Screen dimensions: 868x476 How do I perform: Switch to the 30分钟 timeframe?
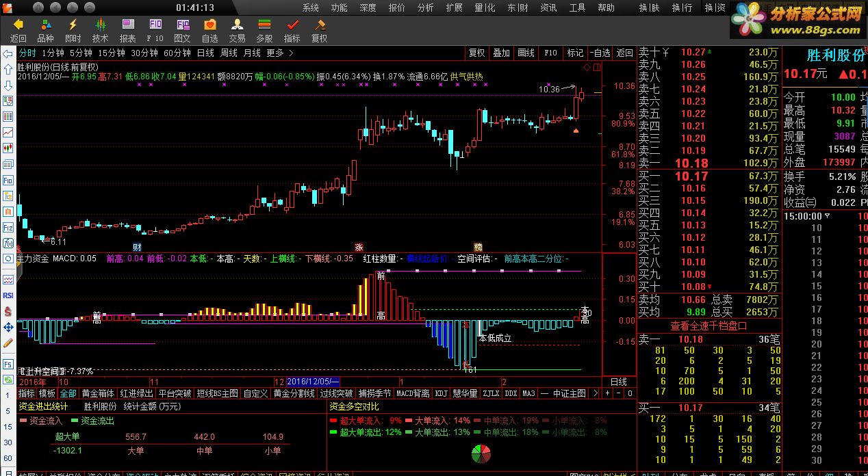[145, 53]
